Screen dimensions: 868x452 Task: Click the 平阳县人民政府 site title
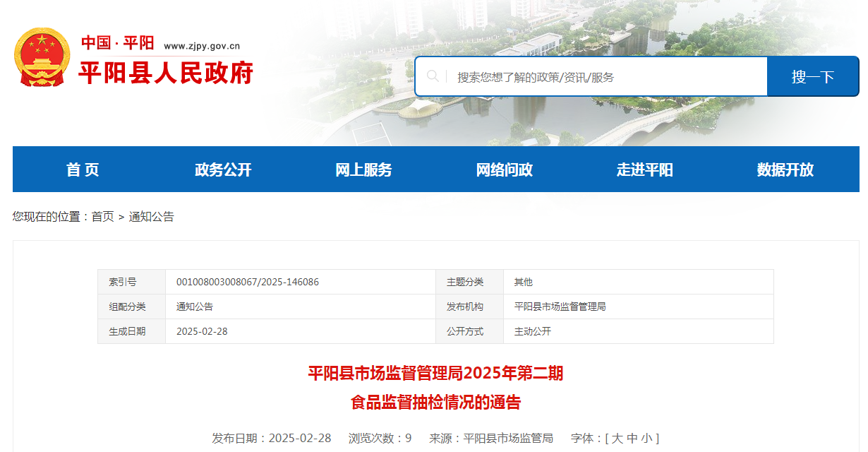pos(166,73)
